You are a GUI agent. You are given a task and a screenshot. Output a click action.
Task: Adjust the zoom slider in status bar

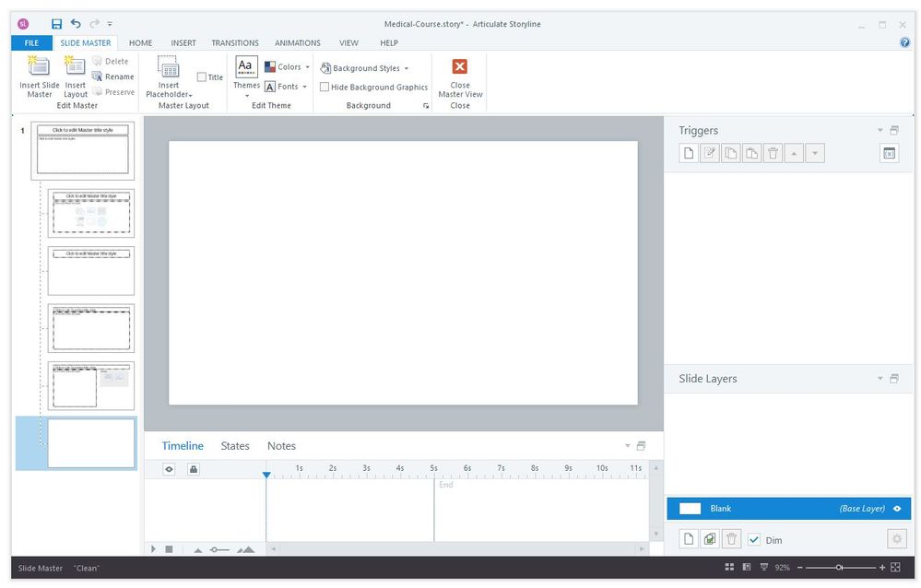click(839, 568)
